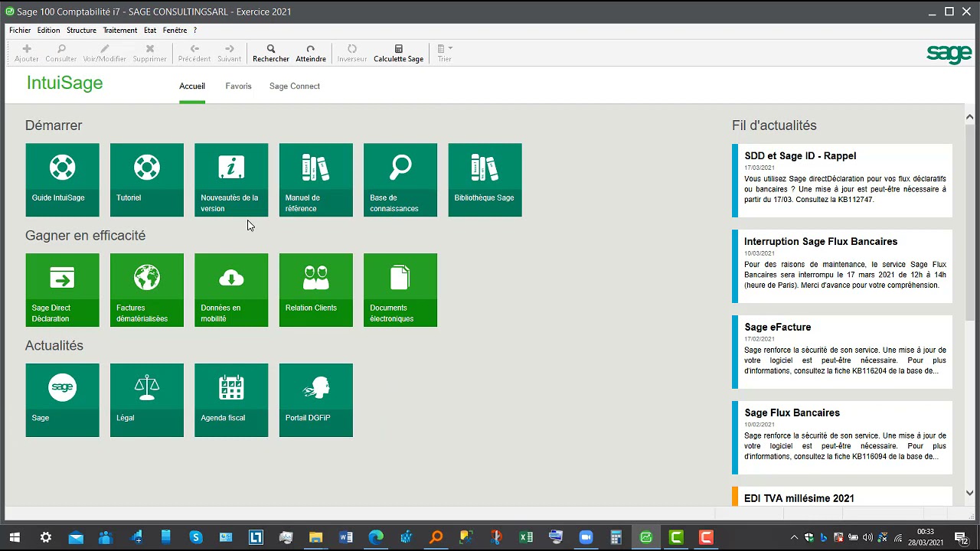Image resolution: width=980 pixels, height=551 pixels.
Task: Click Supprimer in the toolbar
Action: click(150, 53)
